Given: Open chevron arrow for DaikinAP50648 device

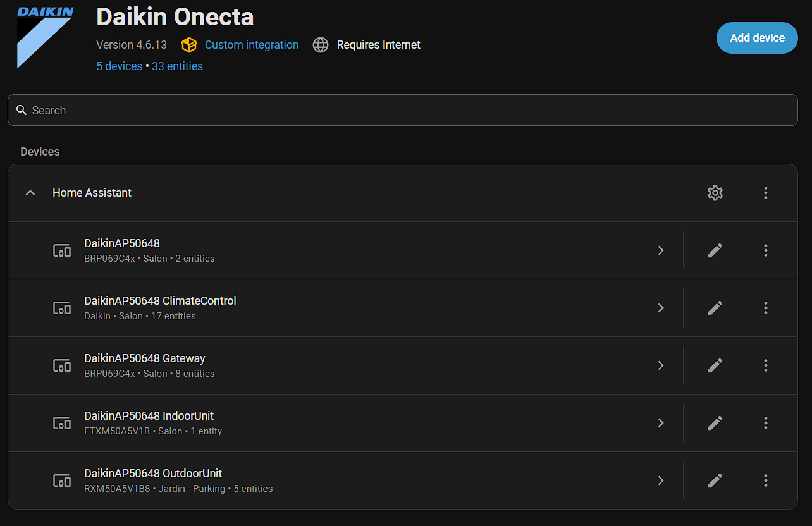Looking at the screenshot, I should click(x=661, y=250).
